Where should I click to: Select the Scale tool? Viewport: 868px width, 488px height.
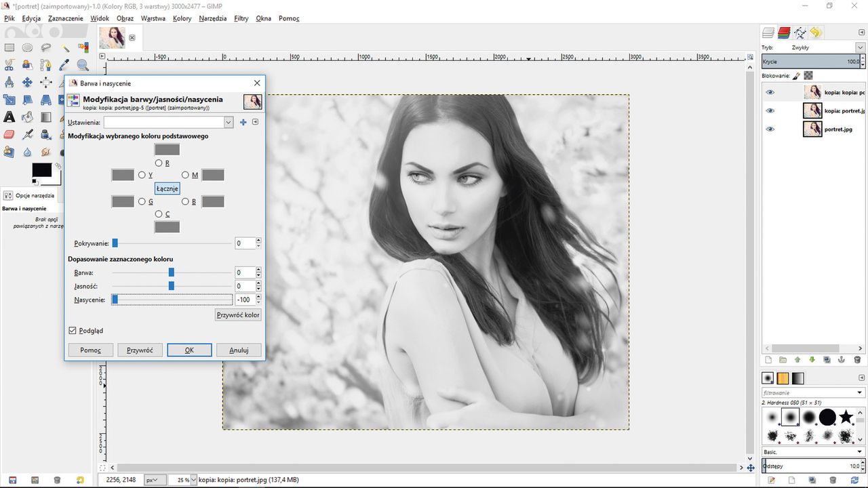(x=9, y=100)
